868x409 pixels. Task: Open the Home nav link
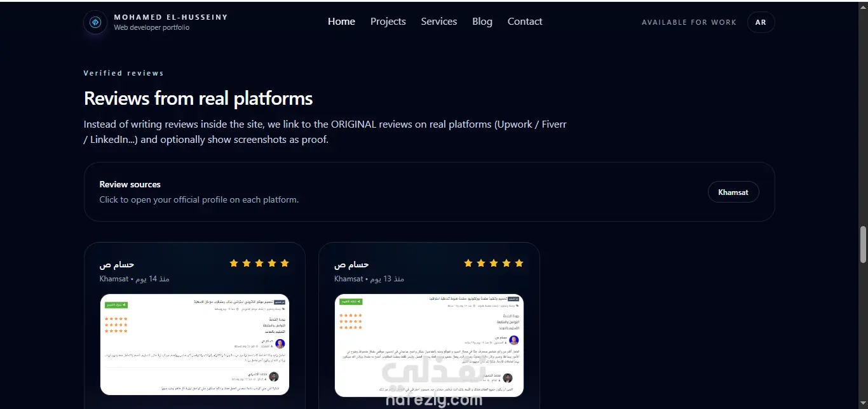click(x=341, y=22)
